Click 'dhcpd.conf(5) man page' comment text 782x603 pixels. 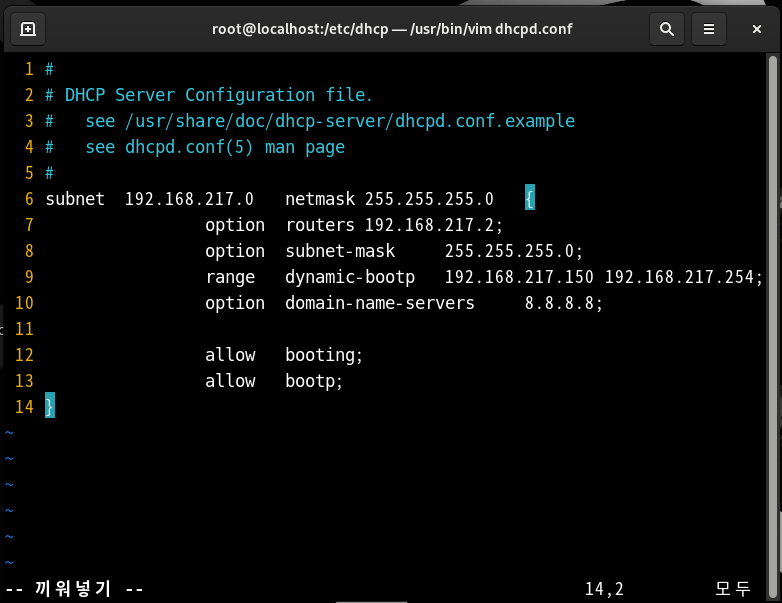pyautogui.click(x=235, y=147)
